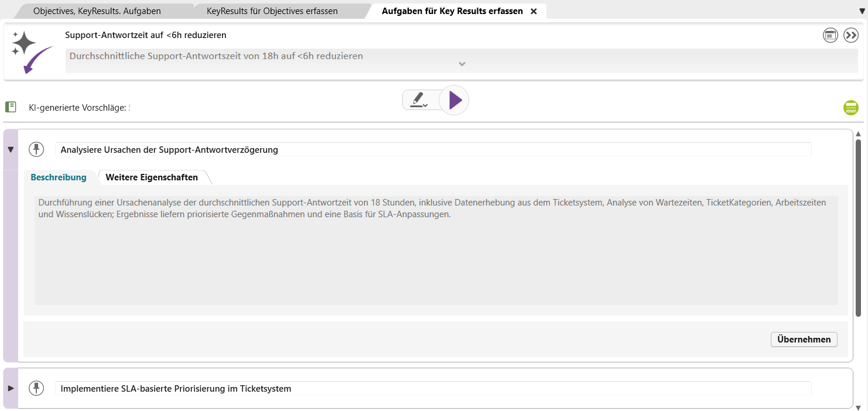Toggle the pin on the 'Analysiere Ursachen' suggestion
Viewport: 868px width, 411px height.
coord(36,149)
